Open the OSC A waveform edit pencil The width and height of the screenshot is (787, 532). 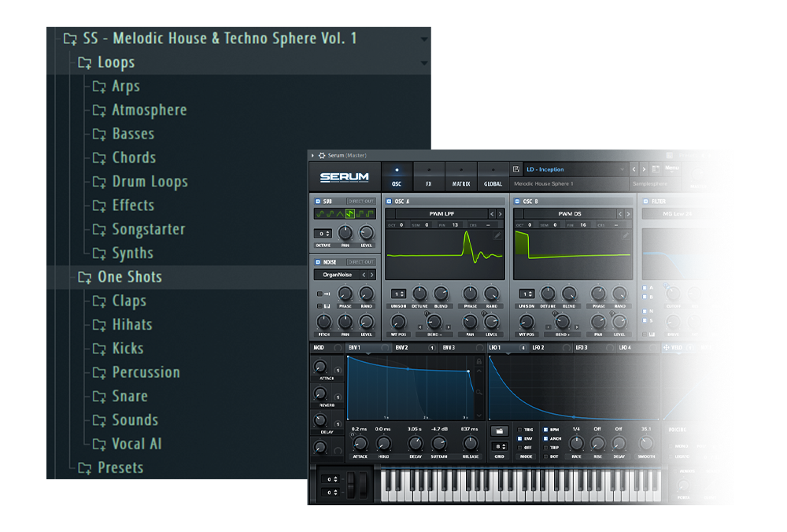click(x=497, y=235)
